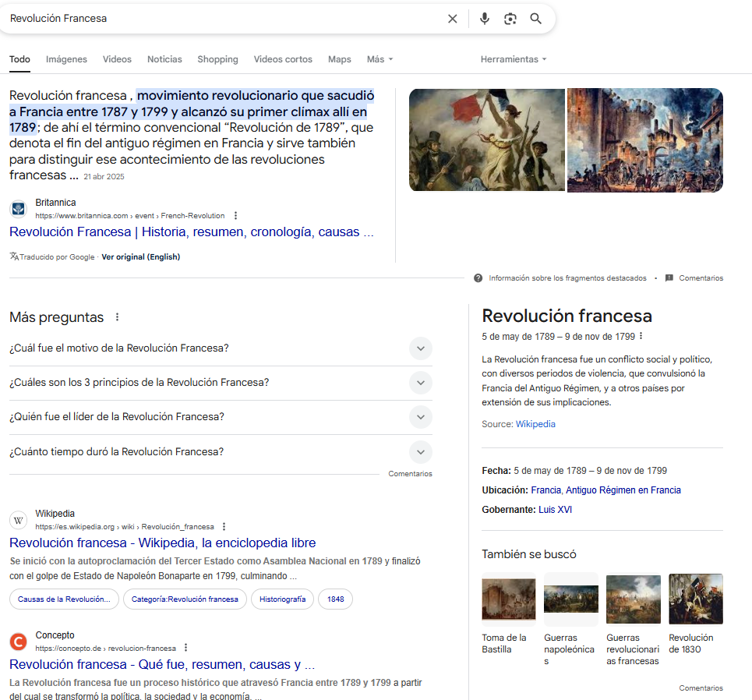Image resolution: width=752 pixels, height=700 pixels.
Task: Clear the search box with X icon
Action: [x=452, y=19]
